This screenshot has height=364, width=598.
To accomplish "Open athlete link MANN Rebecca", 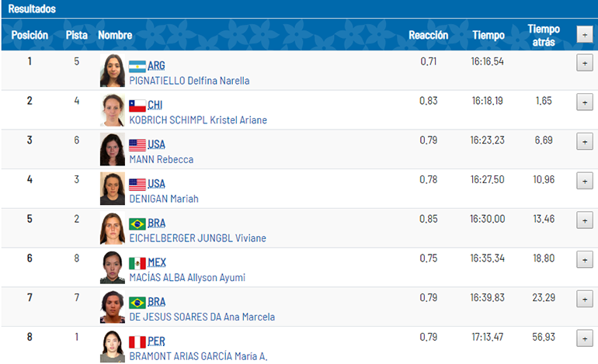I will tap(162, 159).
